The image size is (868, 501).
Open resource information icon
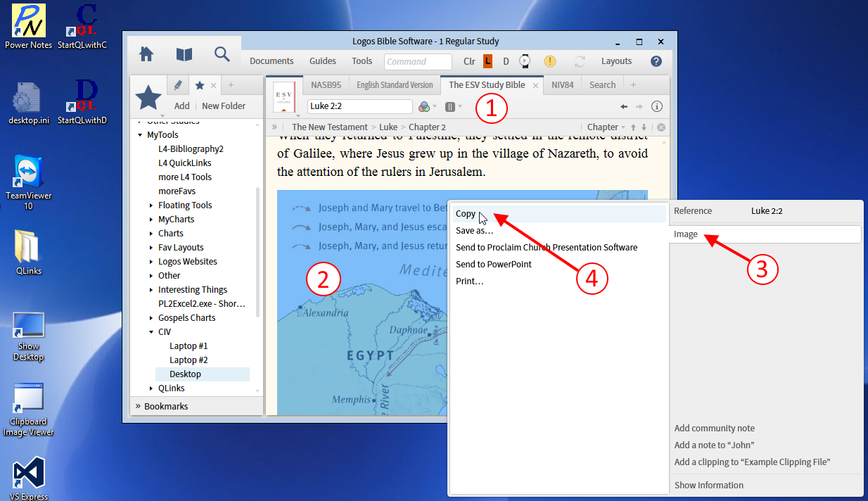tap(657, 106)
